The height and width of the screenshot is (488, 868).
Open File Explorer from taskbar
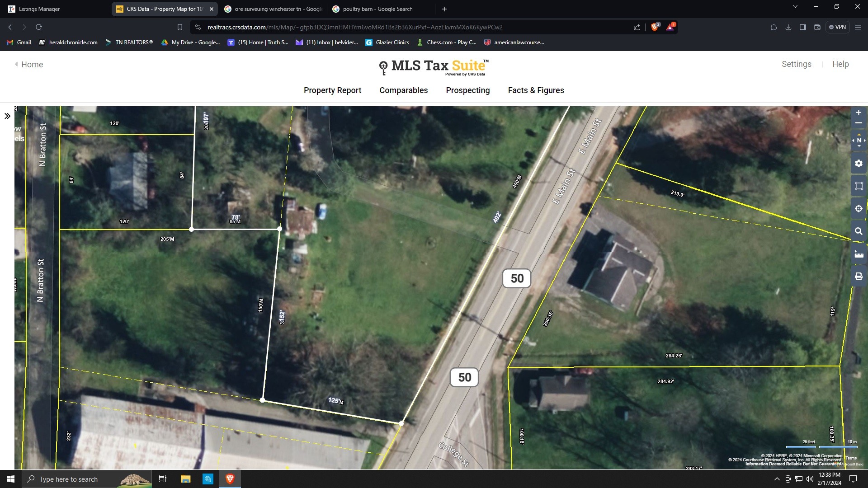(x=185, y=479)
